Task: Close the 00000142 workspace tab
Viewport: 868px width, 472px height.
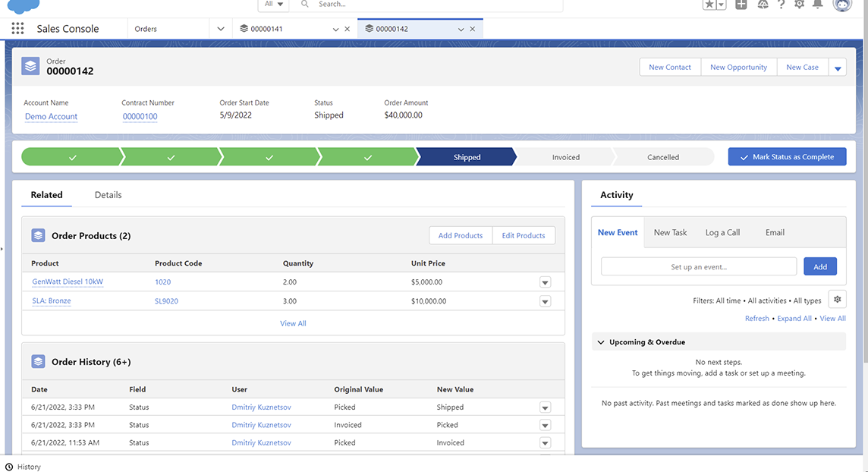Action: (472, 29)
